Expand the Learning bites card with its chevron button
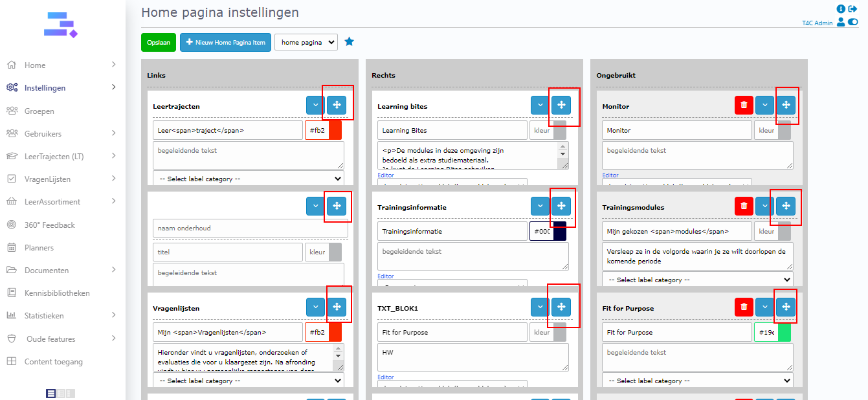 coord(540,105)
